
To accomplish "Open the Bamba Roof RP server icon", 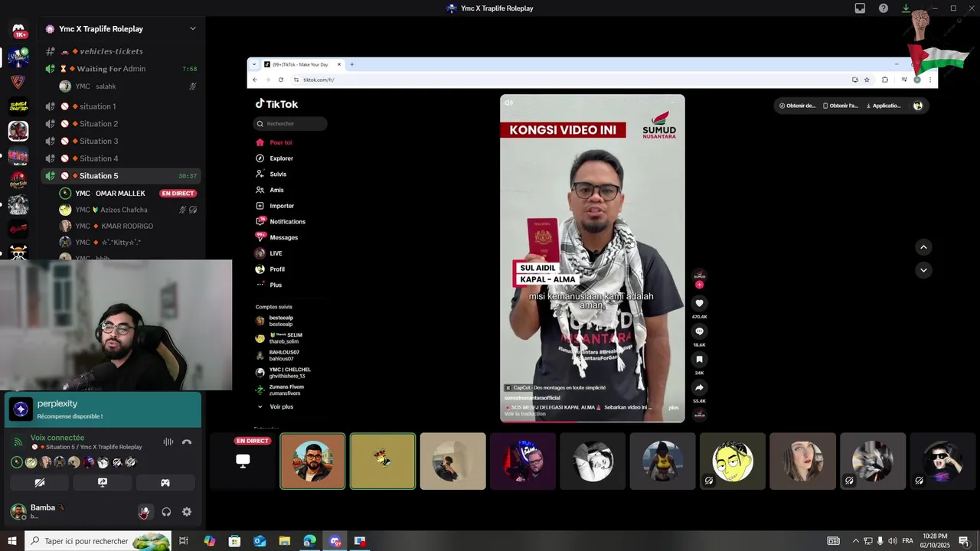I will tap(18, 106).
